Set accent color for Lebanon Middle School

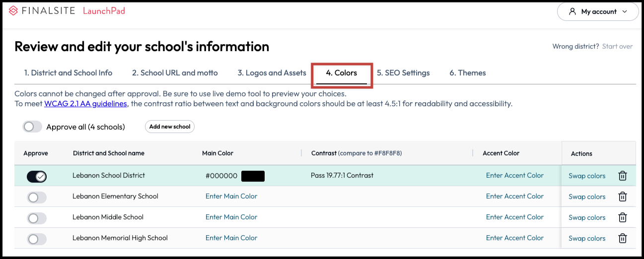coord(515,217)
